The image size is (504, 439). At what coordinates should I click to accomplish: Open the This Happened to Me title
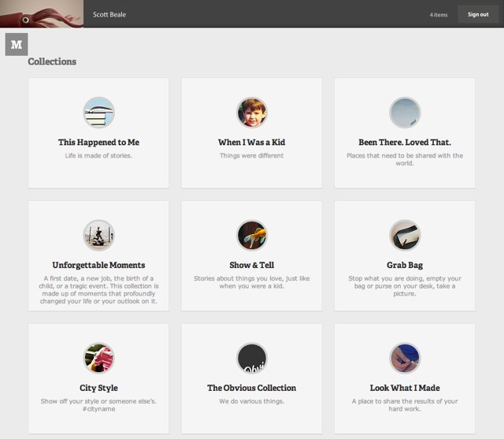tap(99, 143)
